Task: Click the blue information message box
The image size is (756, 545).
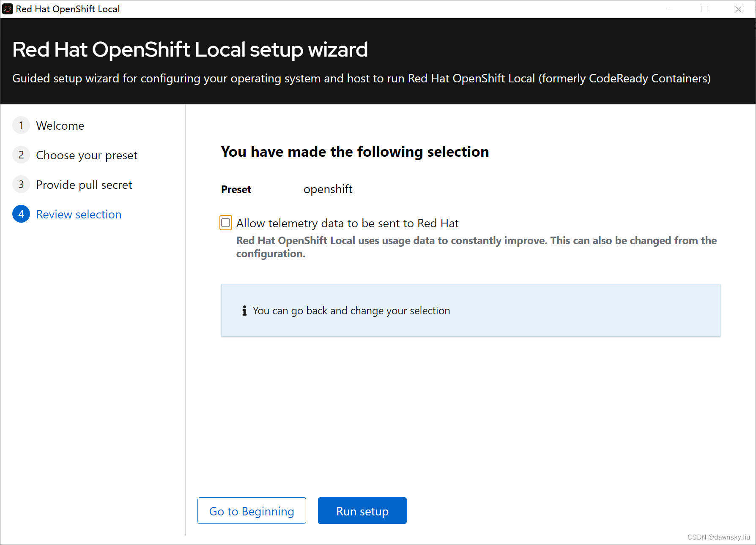Action: 470,311
